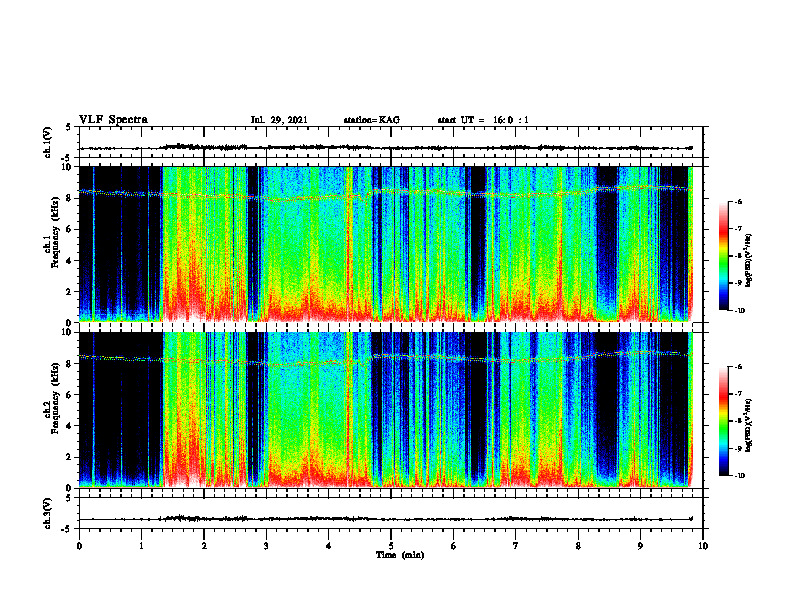Click the "Time (min)" x-axis label
This screenshot has height=612, width=792.
click(400, 555)
